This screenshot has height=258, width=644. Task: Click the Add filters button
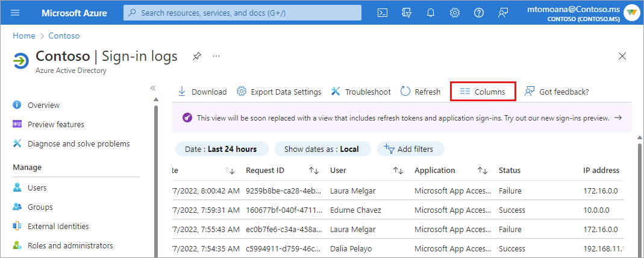point(410,149)
